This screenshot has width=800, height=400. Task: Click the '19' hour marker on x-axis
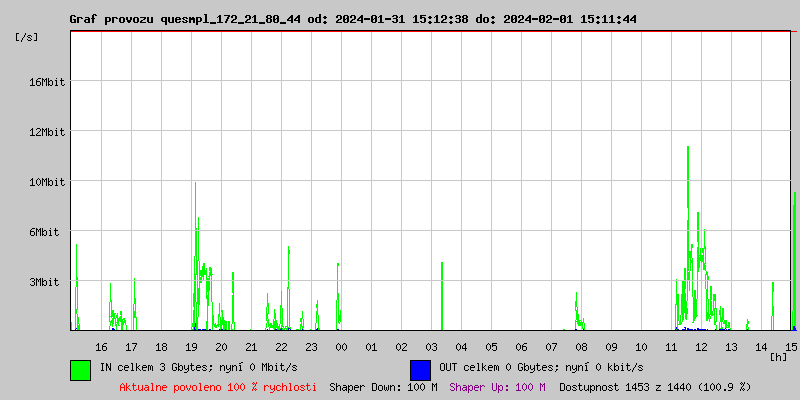(191, 346)
